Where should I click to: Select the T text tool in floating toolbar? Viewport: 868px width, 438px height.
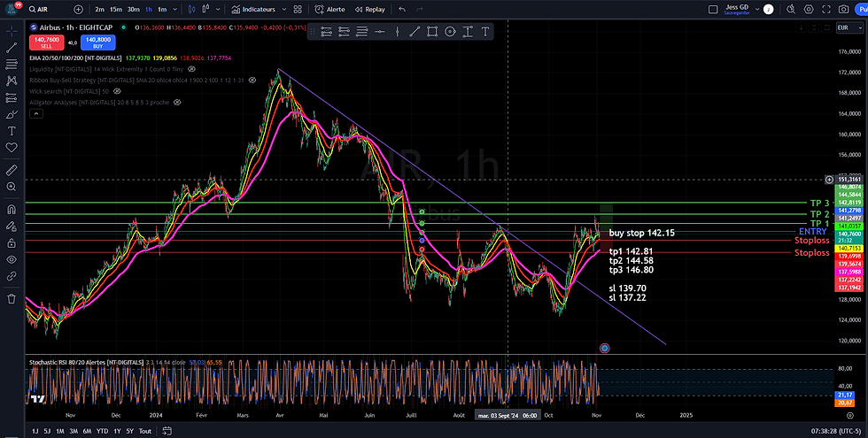click(x=485, y=32)
